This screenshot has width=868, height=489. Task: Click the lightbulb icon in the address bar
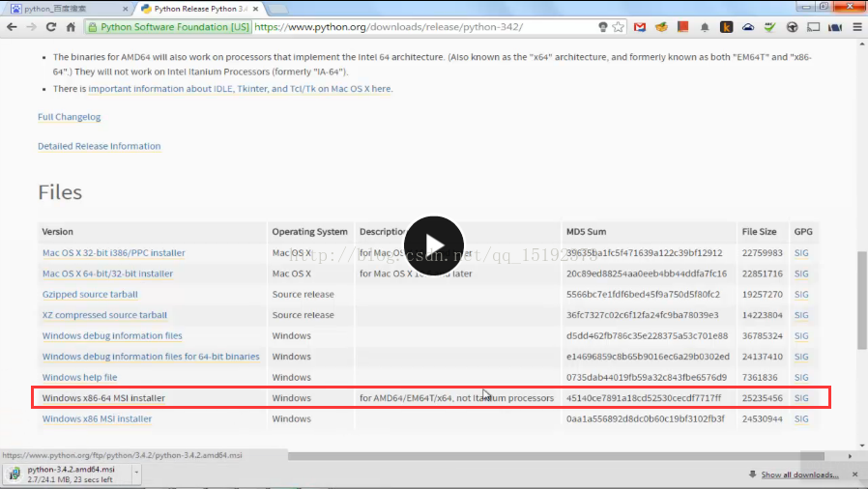coord(603,26)
